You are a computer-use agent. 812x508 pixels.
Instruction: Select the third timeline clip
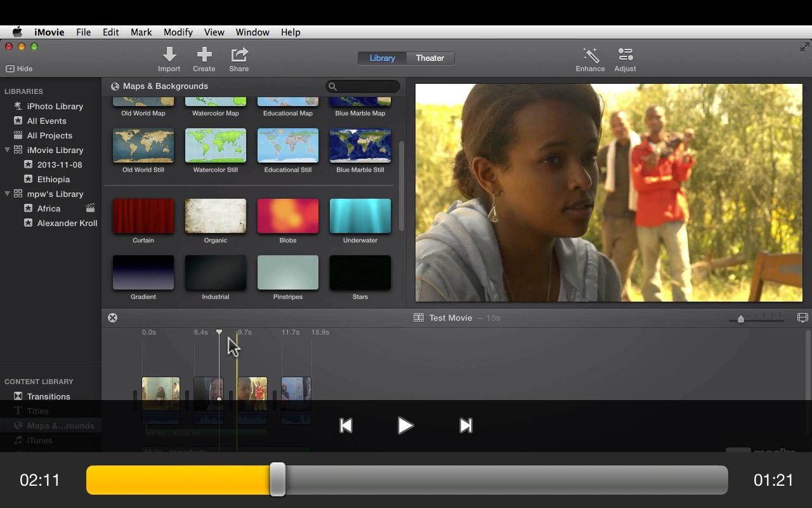[x=252, y=400]
